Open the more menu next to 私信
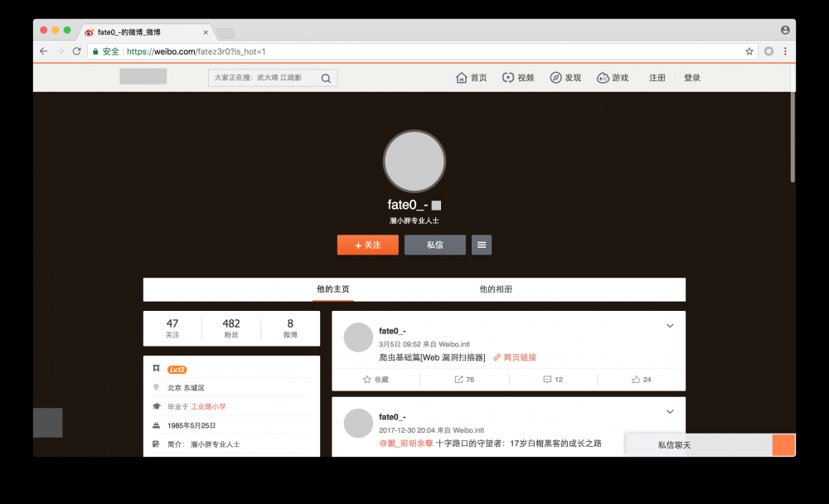 [x=481, y=245]
